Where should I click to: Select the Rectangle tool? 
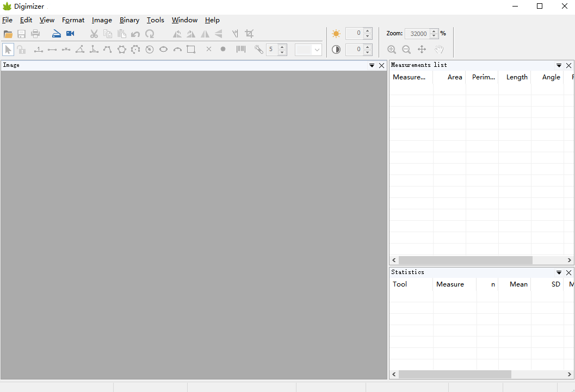[191, 49]
